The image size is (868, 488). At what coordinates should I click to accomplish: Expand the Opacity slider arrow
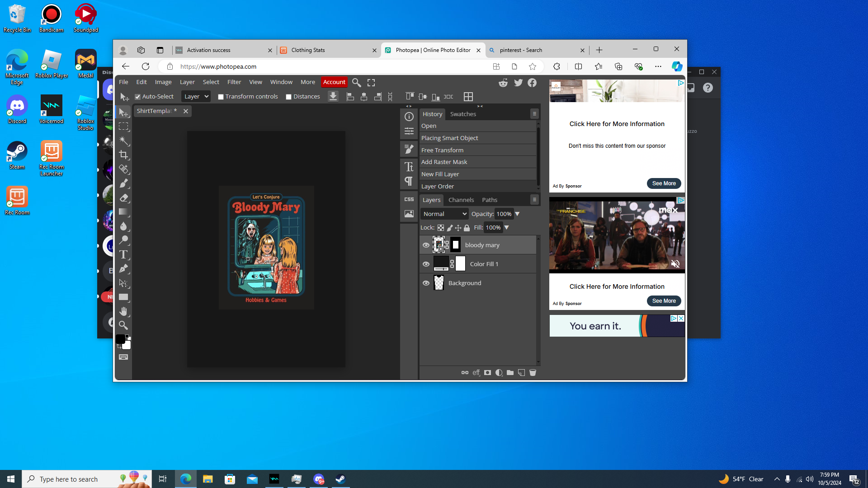tap(518, 214)
